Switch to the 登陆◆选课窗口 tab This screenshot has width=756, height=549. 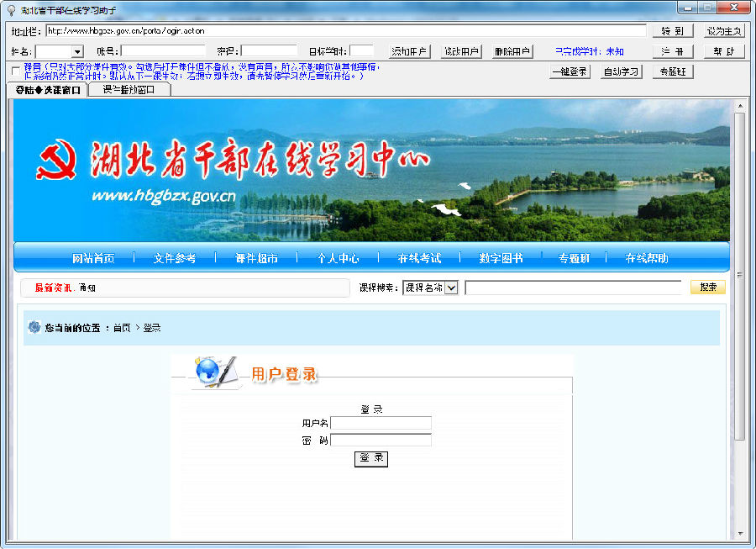pos(47,90)
